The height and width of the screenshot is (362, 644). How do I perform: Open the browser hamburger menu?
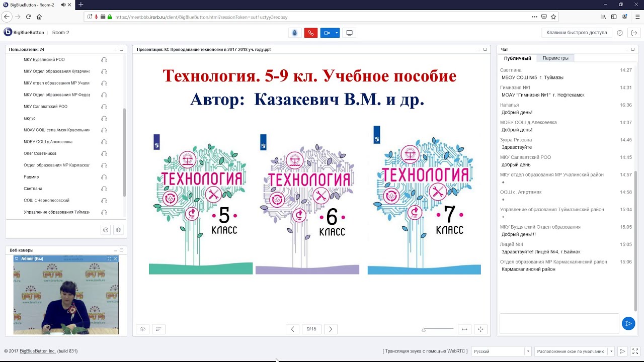point(637,17)
